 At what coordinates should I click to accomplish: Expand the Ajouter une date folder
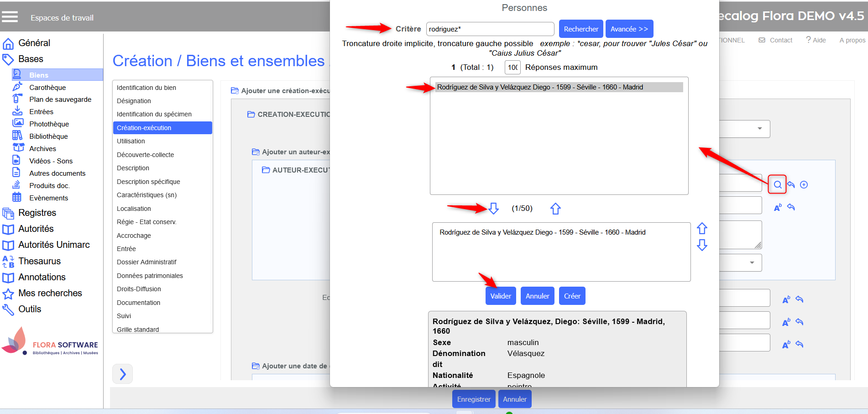[x=256, y=366]
